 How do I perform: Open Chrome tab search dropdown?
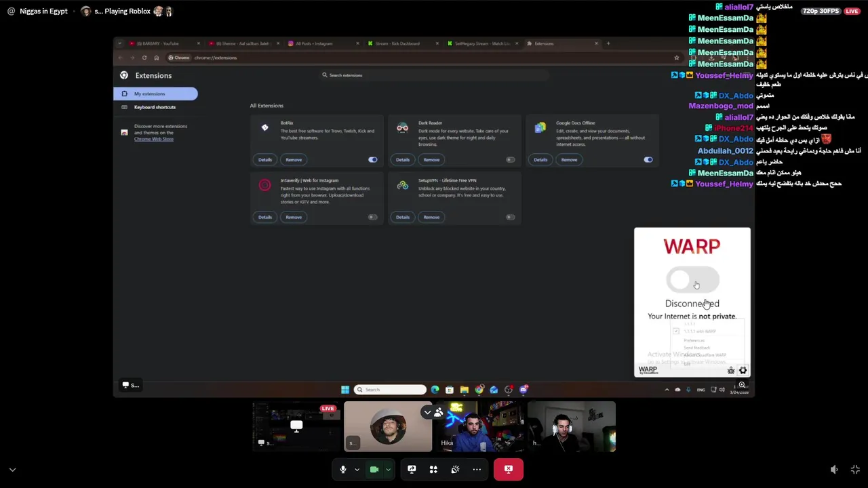pyautogui.click(x=120, y=43)
